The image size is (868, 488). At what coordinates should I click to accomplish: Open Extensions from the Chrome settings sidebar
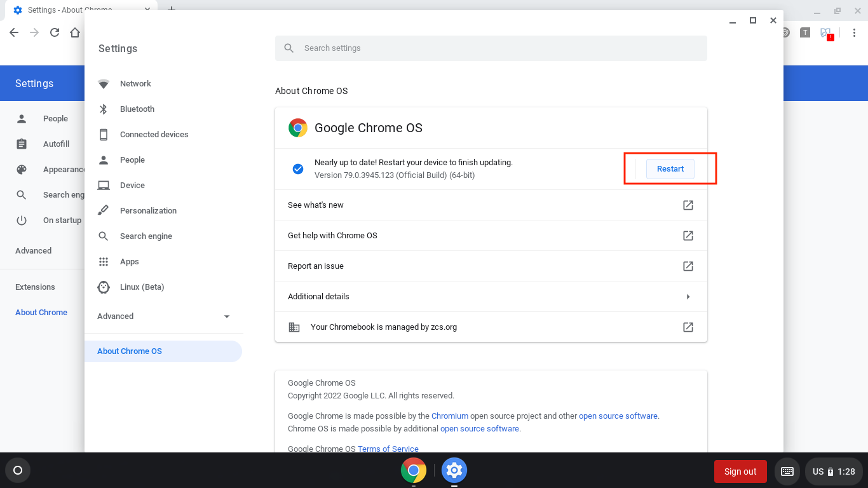(35, 287)
